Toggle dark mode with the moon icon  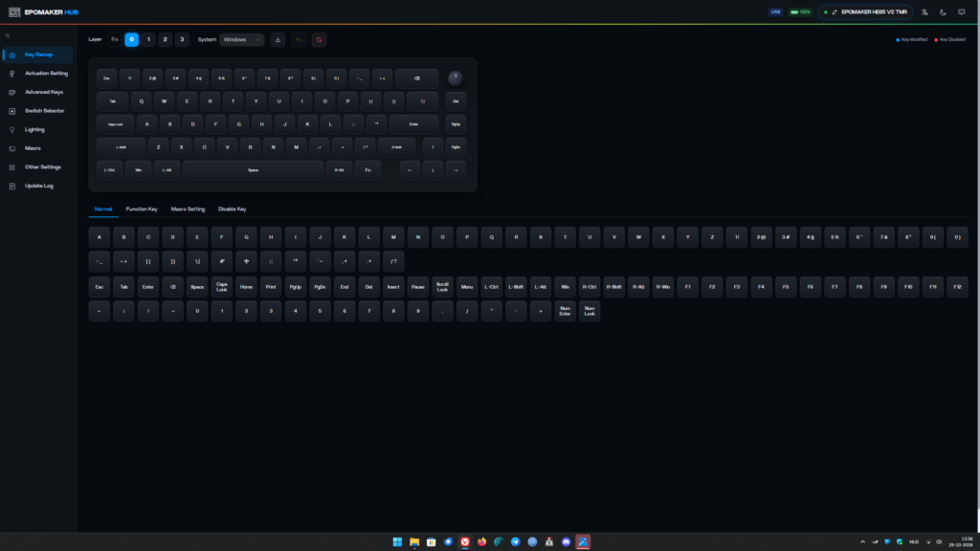943,11
